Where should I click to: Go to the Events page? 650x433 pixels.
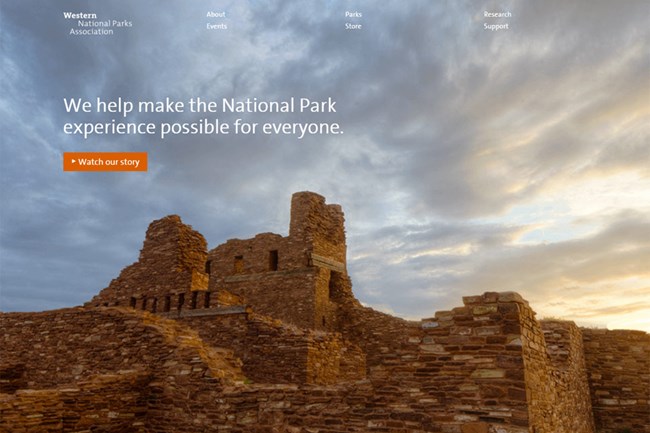[216, 26]
